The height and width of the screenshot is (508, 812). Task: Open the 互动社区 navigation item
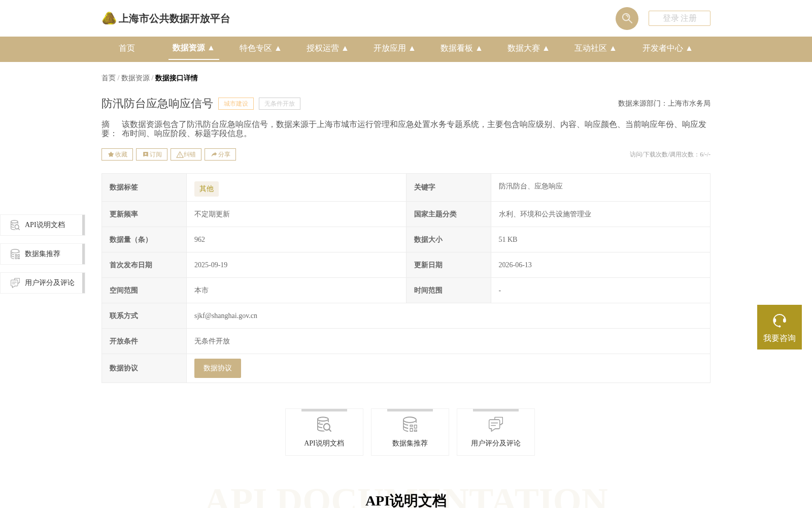590,48
